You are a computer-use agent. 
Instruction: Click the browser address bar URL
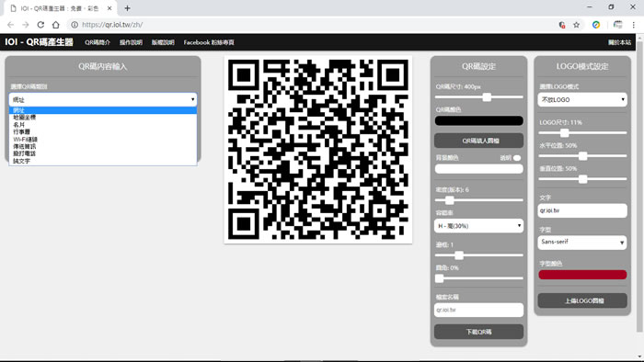(112, 25)
